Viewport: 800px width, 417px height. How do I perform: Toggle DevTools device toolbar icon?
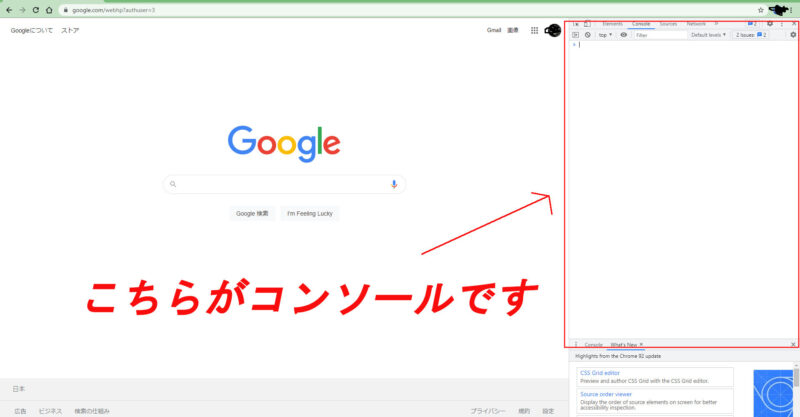(587, 24)
